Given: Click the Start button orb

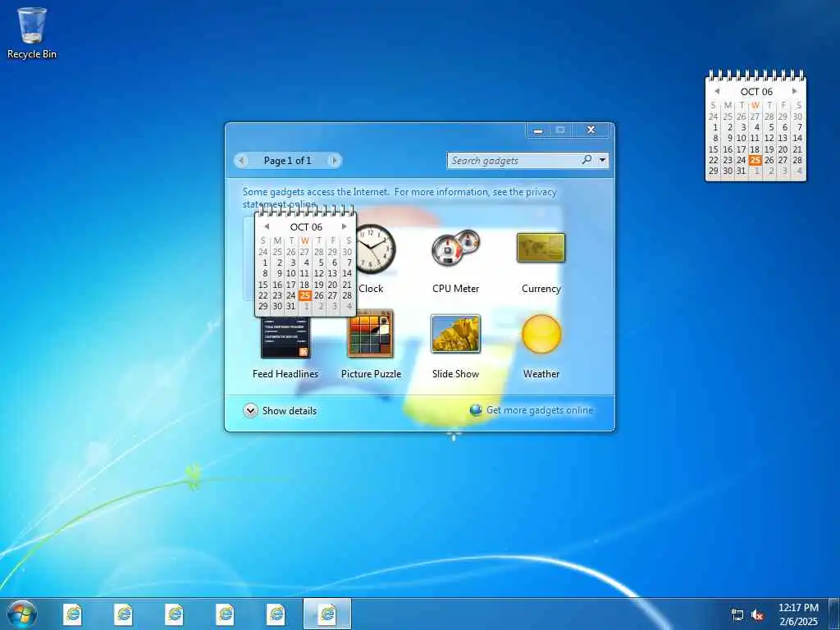Looking at the screenshot, I should [22, 614].
